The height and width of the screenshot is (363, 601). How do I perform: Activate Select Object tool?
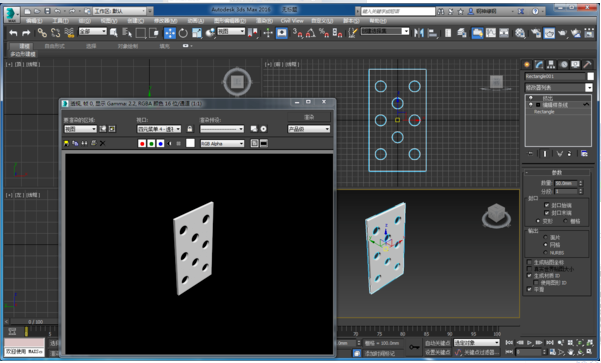click(113, 33)
